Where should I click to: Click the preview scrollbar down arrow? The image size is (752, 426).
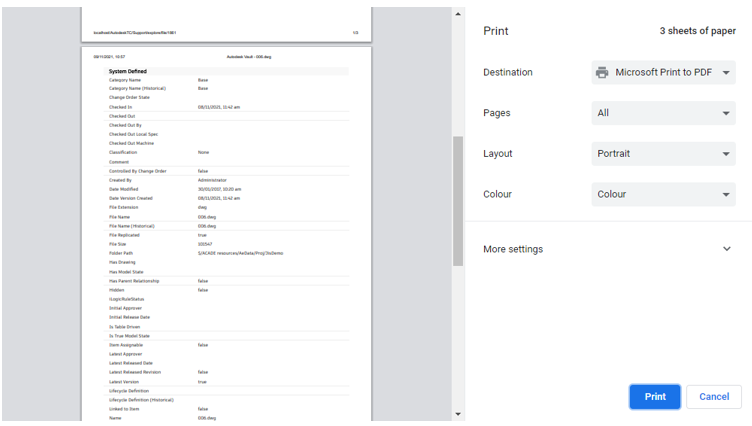458,414
